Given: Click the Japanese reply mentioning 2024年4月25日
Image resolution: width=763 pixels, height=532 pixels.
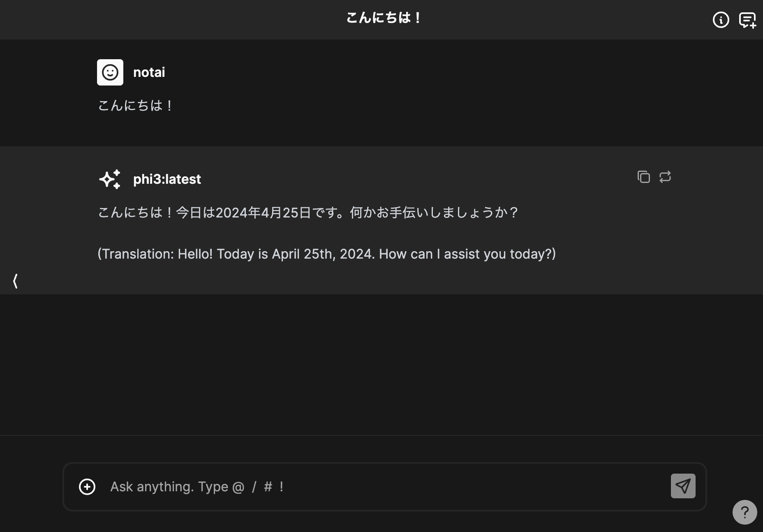Looking at the screenshot, I should coord(308,213).
